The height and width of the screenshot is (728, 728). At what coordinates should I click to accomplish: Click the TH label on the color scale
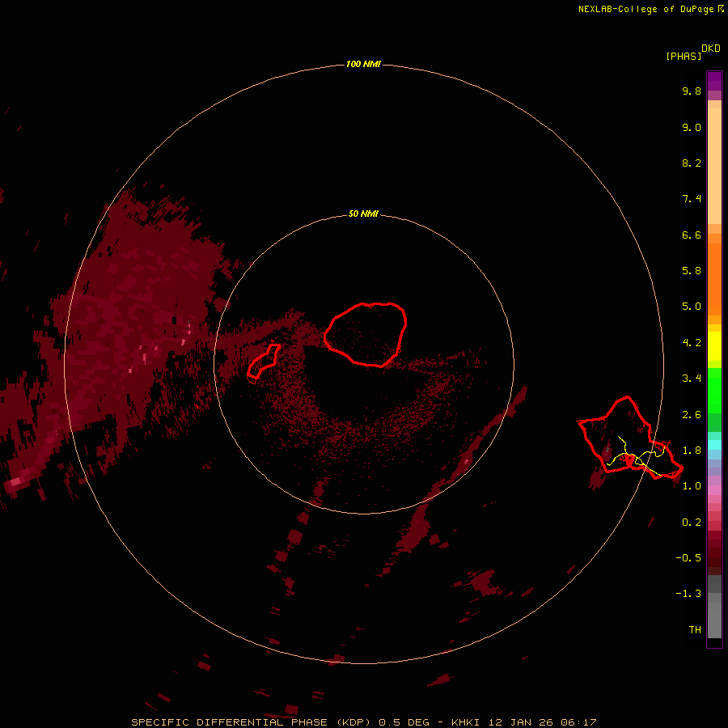pos(695,630)
